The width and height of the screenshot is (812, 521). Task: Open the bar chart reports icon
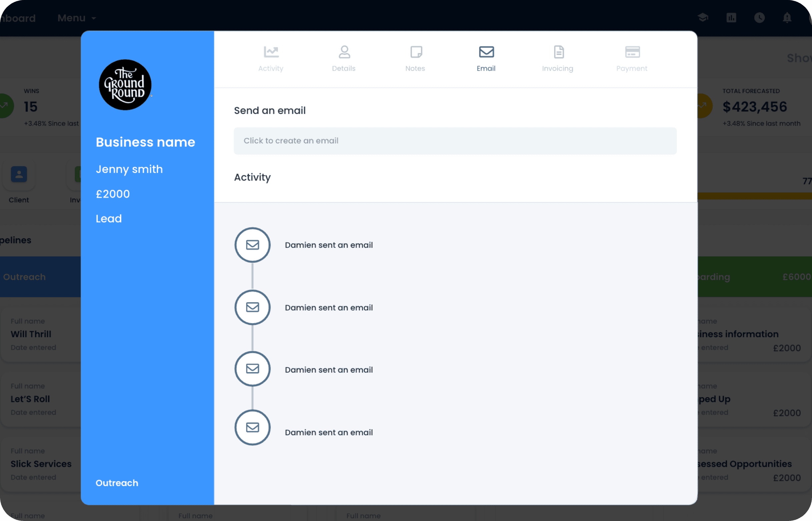(731, 18)
